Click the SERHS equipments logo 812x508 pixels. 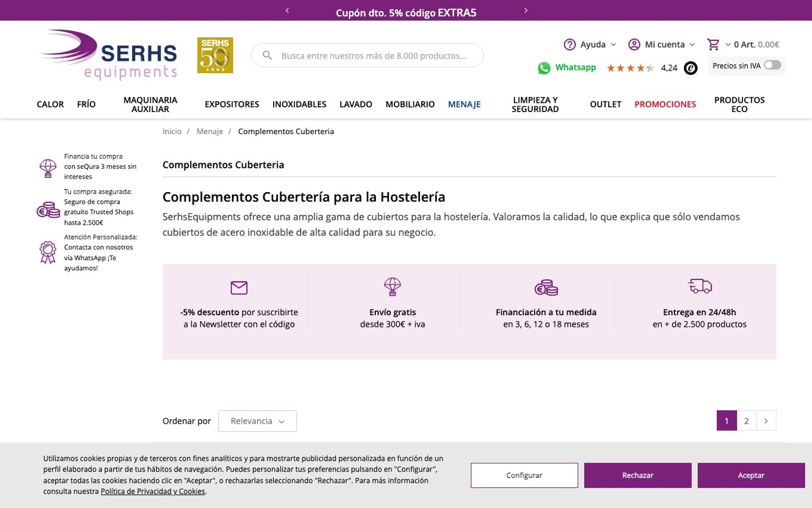(x=108, y=55)
